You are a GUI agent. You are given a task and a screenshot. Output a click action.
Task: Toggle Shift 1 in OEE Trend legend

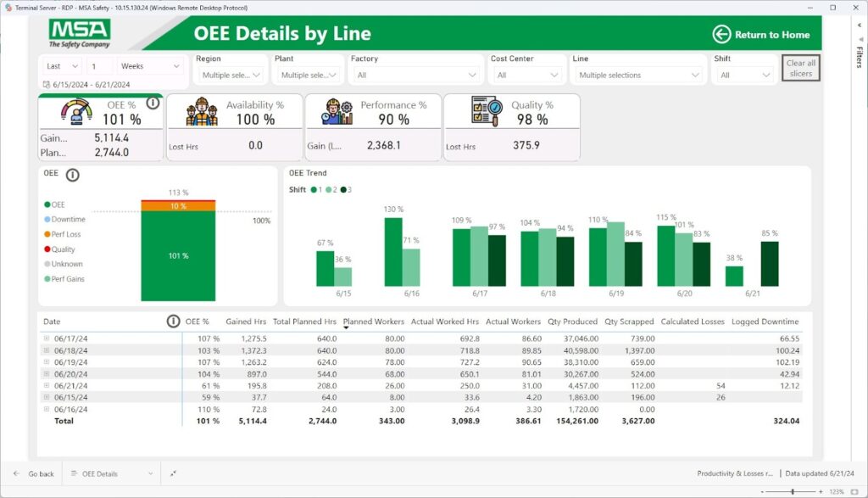315,190
